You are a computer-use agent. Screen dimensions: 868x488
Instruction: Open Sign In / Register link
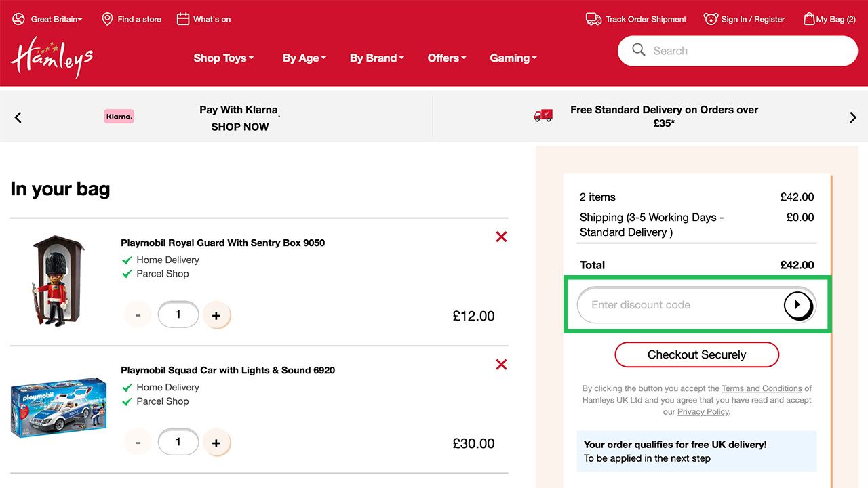pos(753,19)
